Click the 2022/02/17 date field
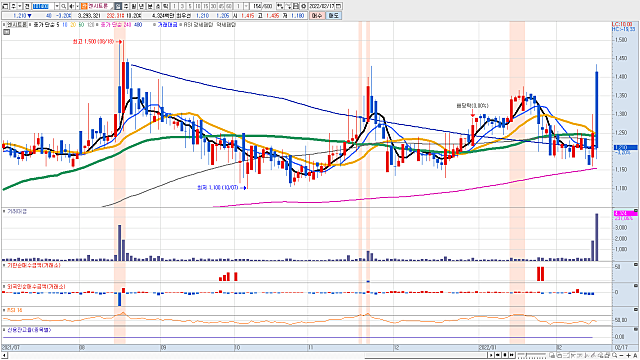The height and width of the screenshot is (360, 640). [x=322, y=6]
